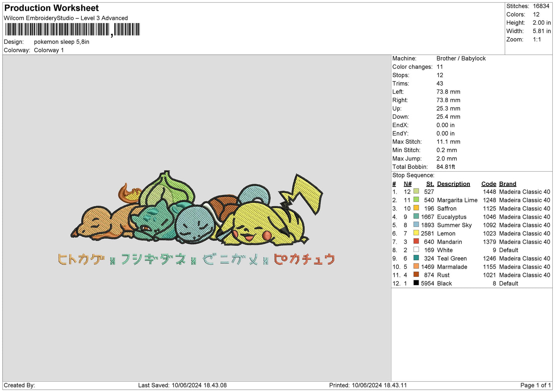Click the Black color swatch
Viewport: 555px width, 392px height.
click(x=416, y=283)
